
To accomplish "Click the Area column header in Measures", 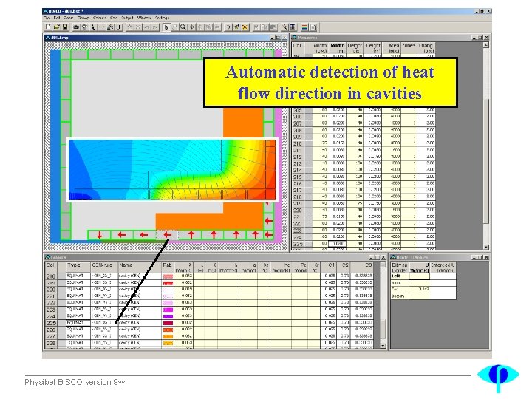I will (391, 48).
